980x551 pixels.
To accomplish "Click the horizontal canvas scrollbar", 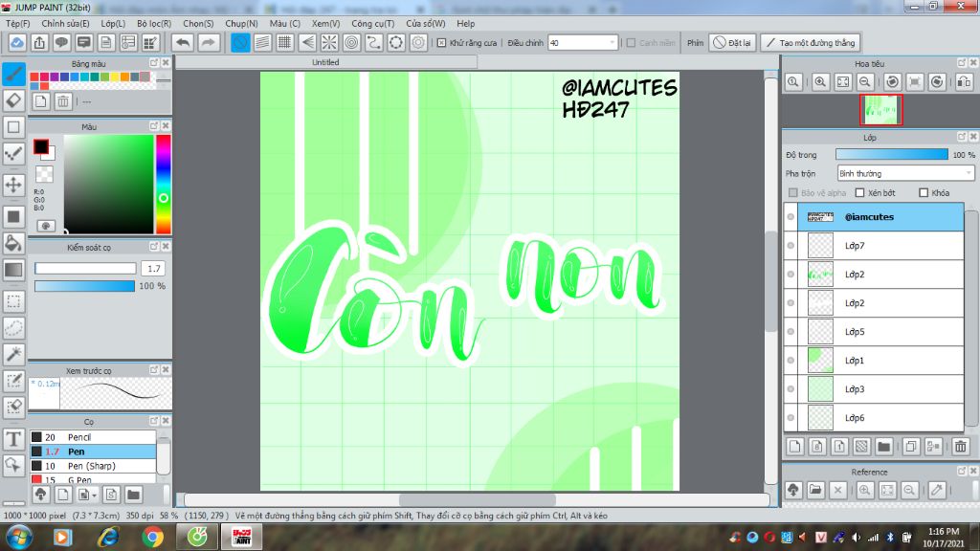I will 477,499.
